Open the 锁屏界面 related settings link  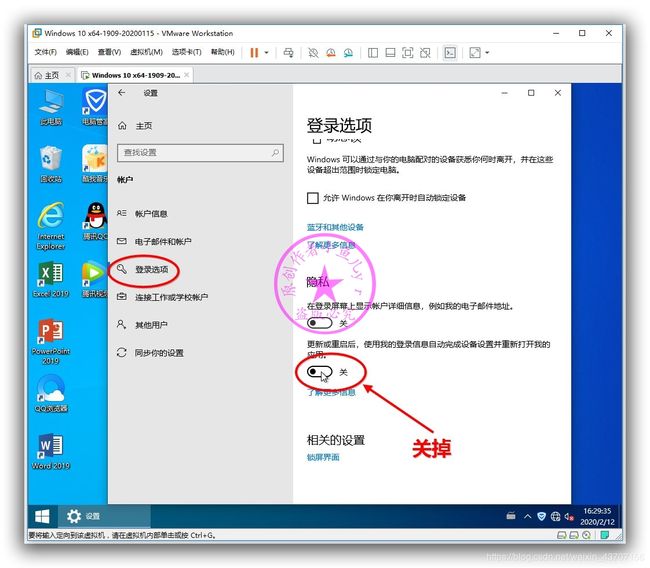pos(323,457)
